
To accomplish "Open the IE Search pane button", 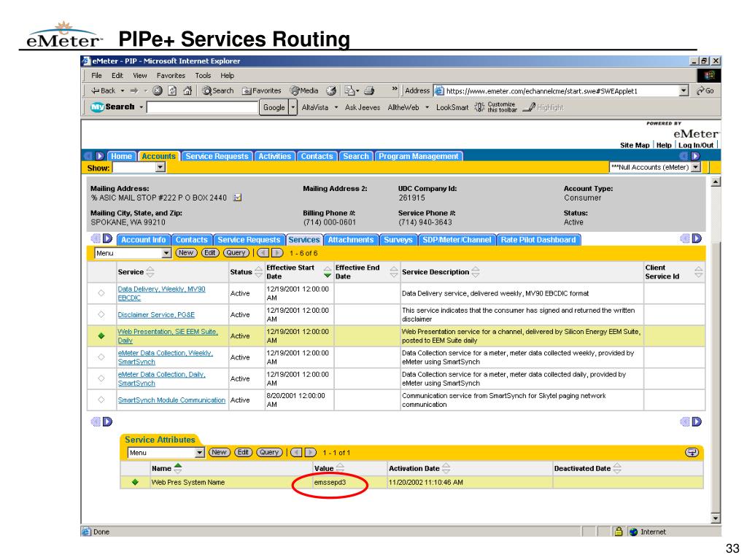I will (x=217, y=90).
